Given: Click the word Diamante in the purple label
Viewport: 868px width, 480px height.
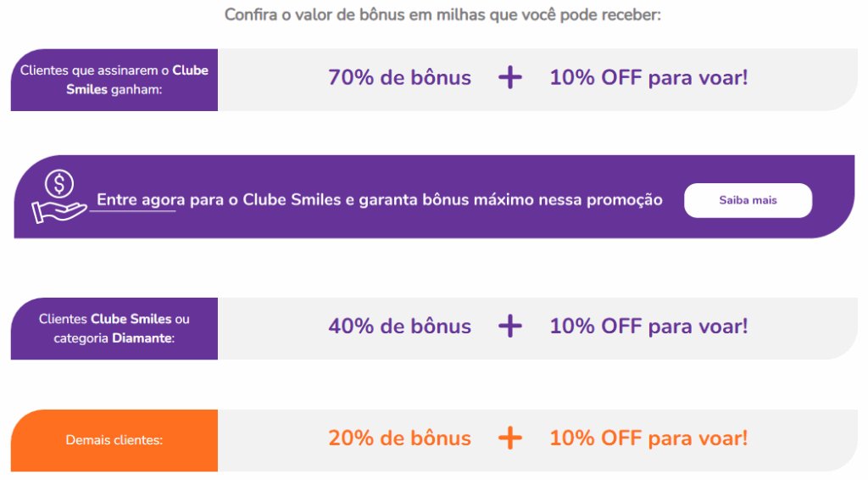Looking at the screenshot, I should pos(142,338).
